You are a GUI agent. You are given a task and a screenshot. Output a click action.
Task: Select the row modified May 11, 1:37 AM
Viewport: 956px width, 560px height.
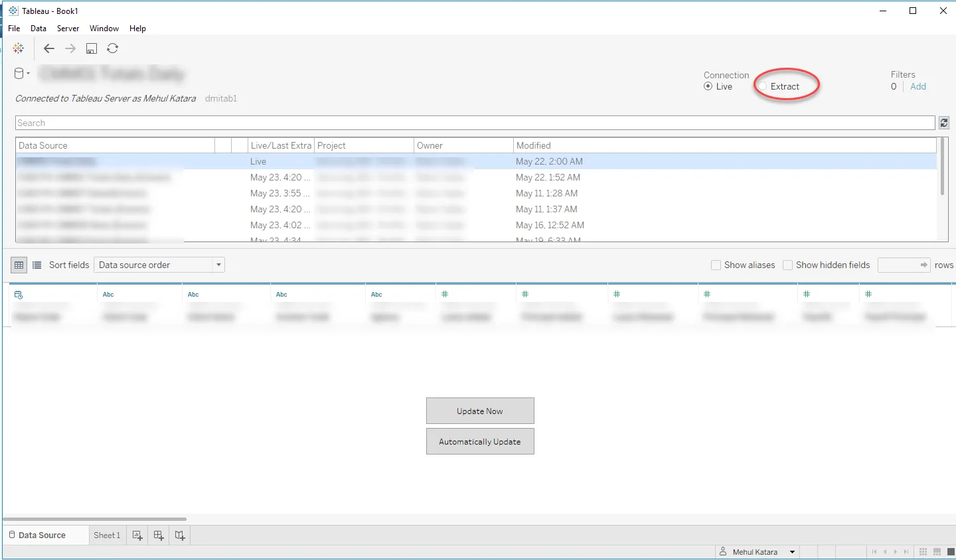[x=476, y=209]
